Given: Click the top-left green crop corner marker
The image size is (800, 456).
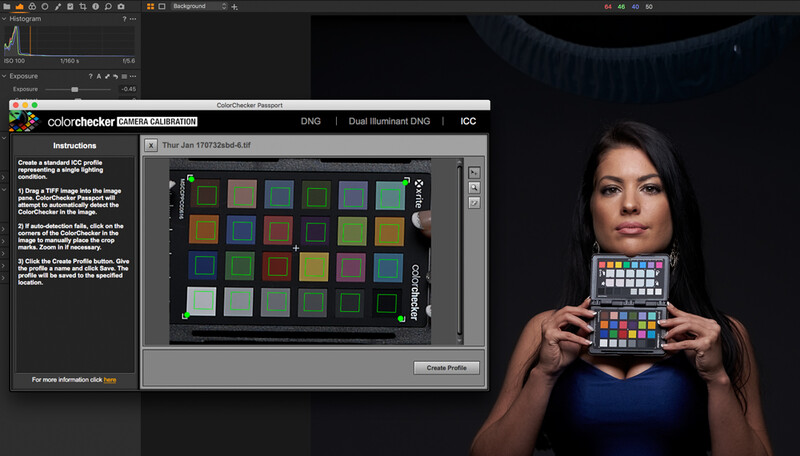Looking at the screenshot, I should coord(191,179).
